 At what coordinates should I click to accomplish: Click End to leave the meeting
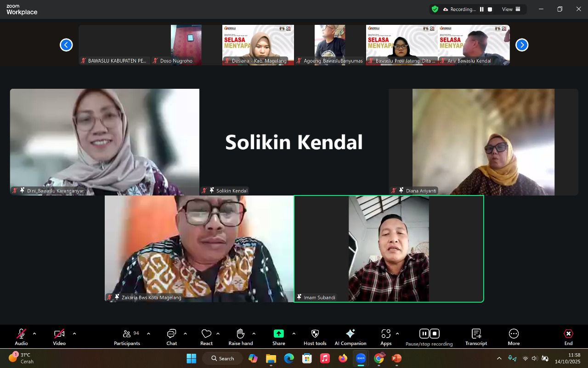[x=568, y=337]
